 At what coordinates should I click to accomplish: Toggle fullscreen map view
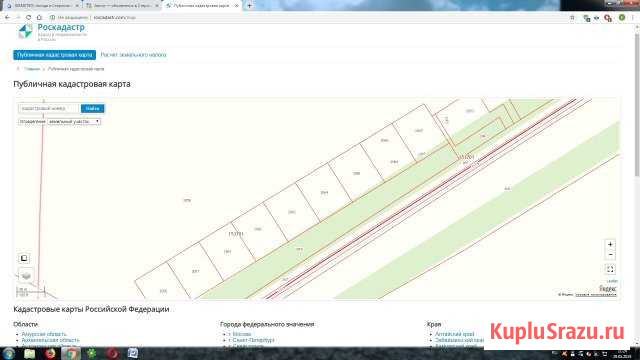(x=610, y=269)
